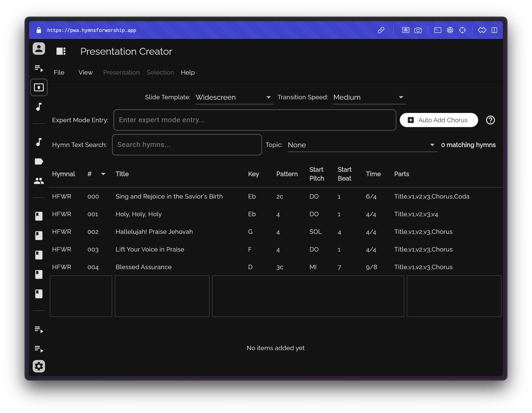Click the playlist-play icon directly below the profile avatar
The height and width of the screenshot is (413, 532).
point(39,68)
